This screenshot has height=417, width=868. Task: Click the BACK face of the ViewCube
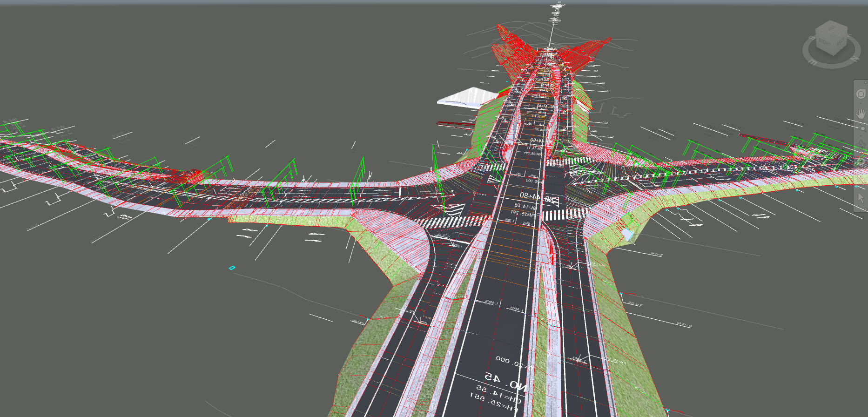[841, 42]
